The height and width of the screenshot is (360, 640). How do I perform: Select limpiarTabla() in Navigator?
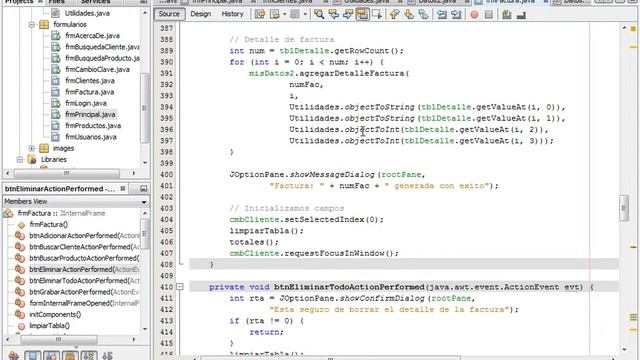[49, 326]
